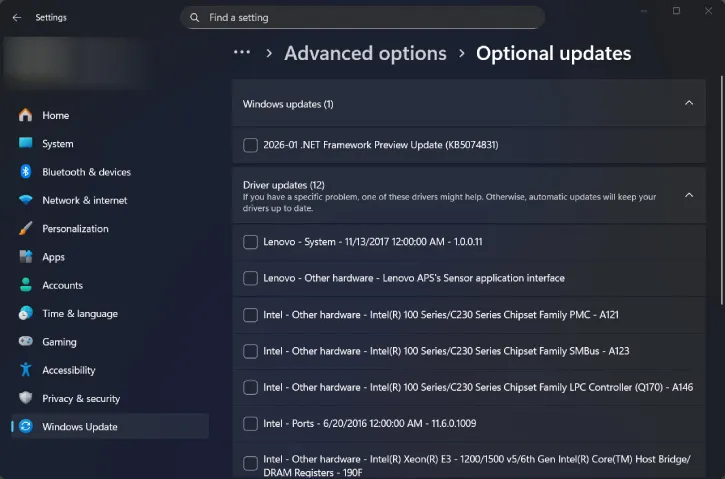This screenshot has height=479, width=725.
Task: Click the System monitor icon
Action: click(x=26, y=143)
